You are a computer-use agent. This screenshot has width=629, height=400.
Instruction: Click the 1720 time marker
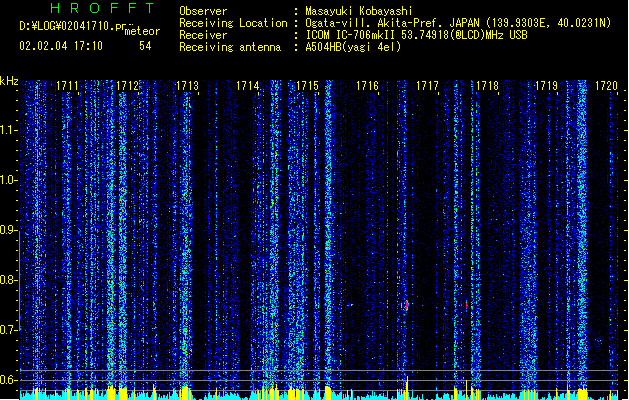click(607, 86)
